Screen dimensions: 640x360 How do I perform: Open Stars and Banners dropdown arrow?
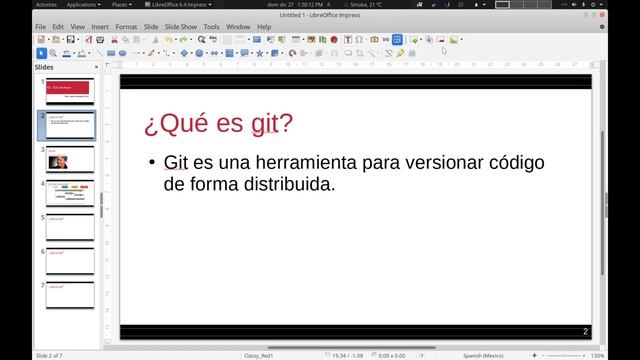point(267,53)
